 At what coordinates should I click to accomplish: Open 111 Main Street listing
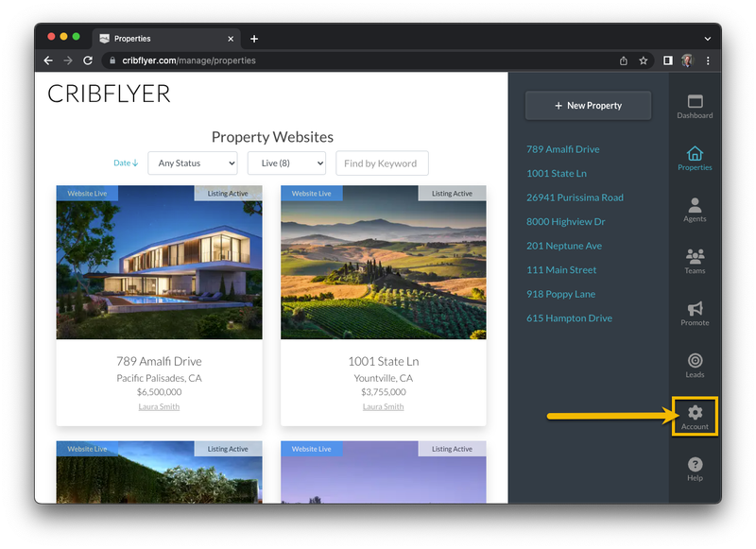pyautogui.click(x=561, y=270)
